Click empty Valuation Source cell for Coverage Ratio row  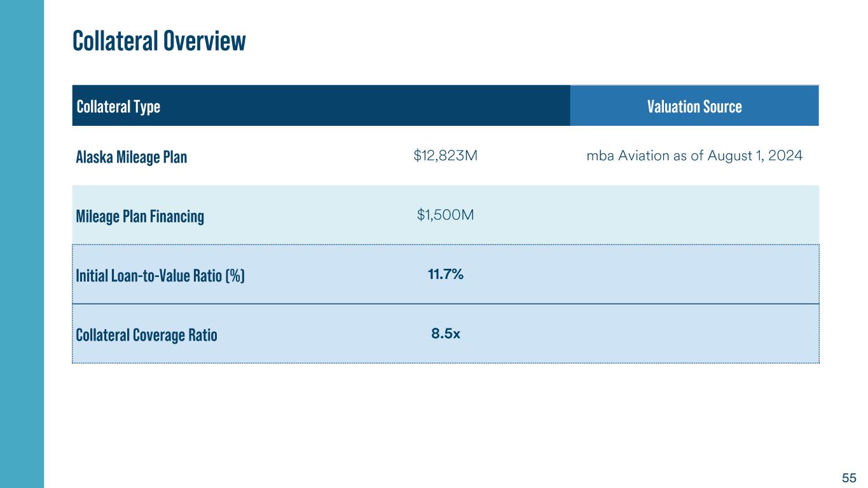pos(694,334)
